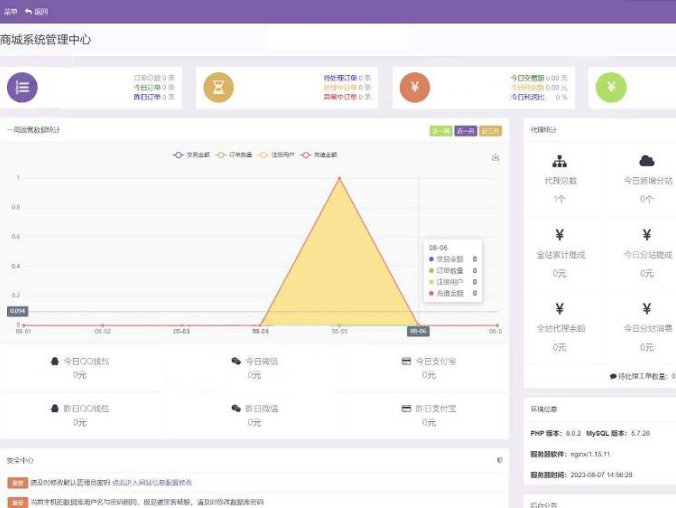
Task: Click the 今日交易额 label
Action: [527, 78]
